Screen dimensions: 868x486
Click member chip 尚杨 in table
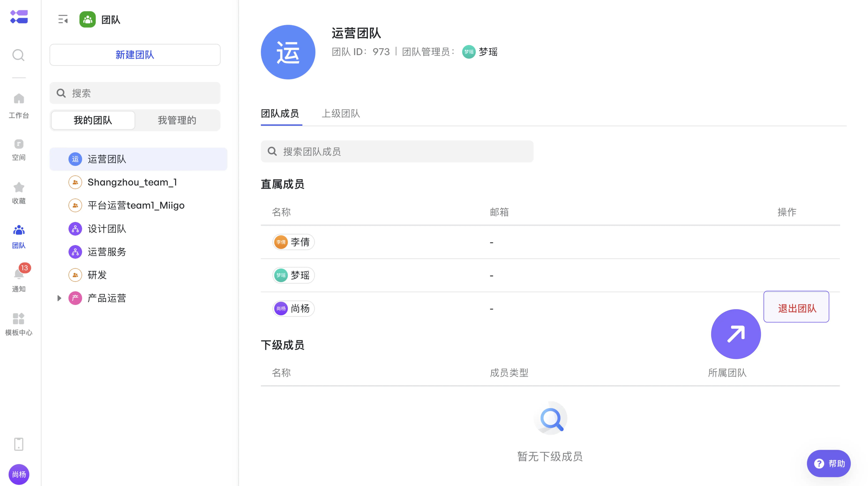coord(293,309)
